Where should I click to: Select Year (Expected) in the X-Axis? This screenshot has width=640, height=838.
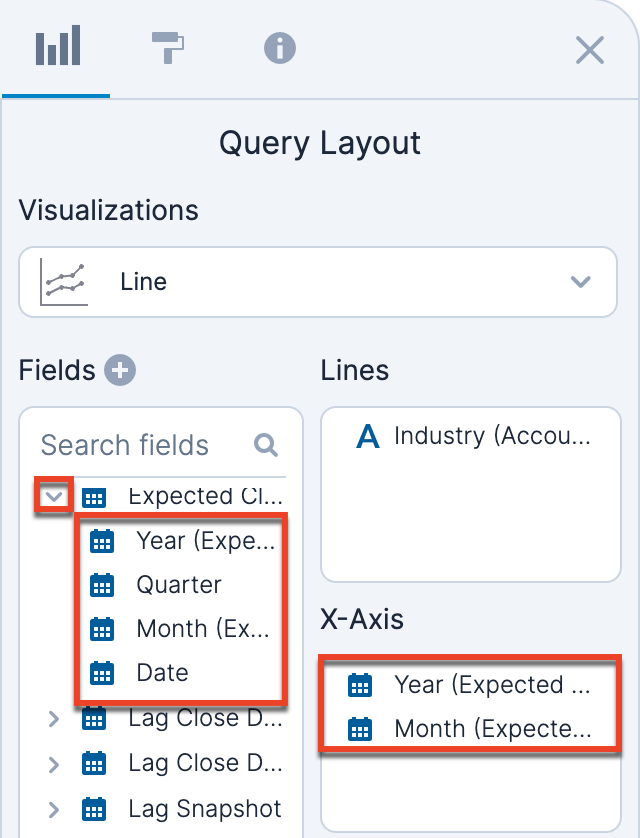491,685
